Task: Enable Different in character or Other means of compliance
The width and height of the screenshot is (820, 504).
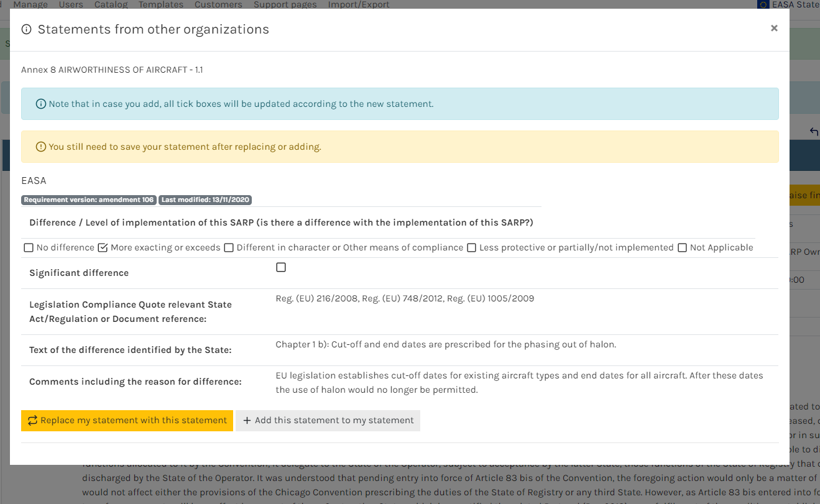Action: tap(229, 247)
